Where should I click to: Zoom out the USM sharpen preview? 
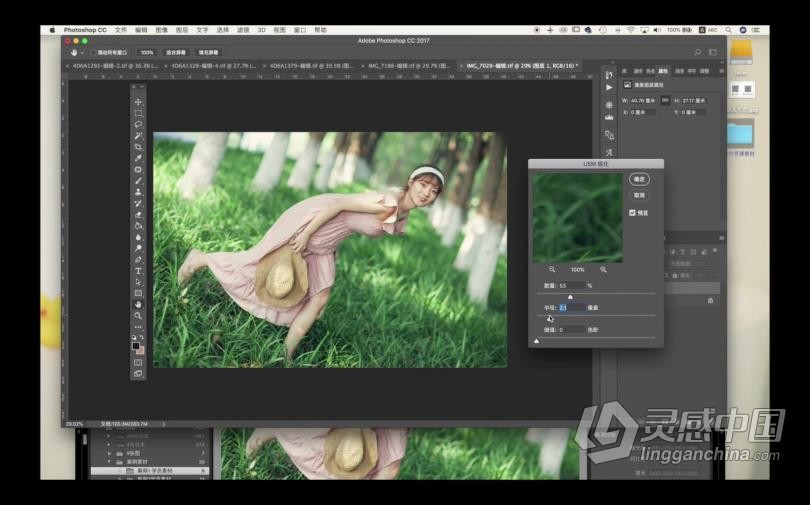[552, 270]
